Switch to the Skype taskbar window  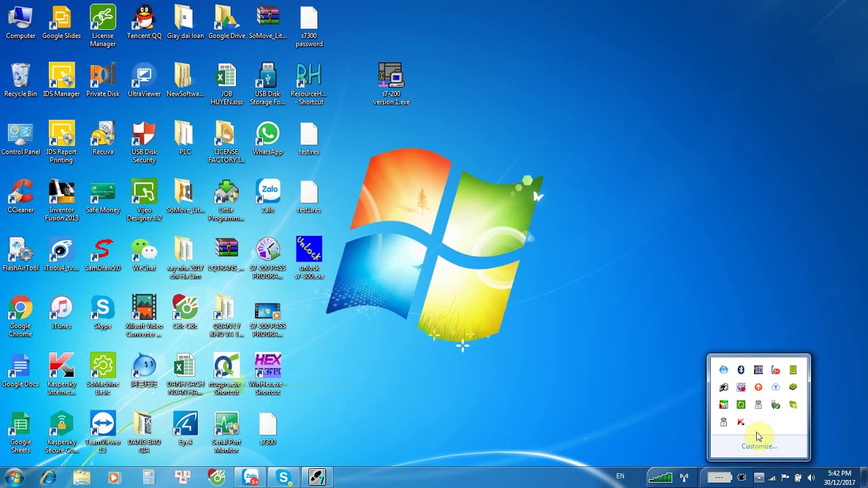coord(283,477)
